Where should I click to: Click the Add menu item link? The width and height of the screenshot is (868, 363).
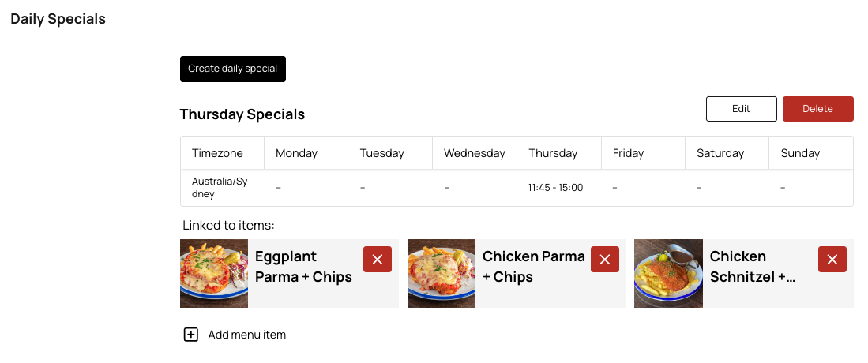pos(246,335)
